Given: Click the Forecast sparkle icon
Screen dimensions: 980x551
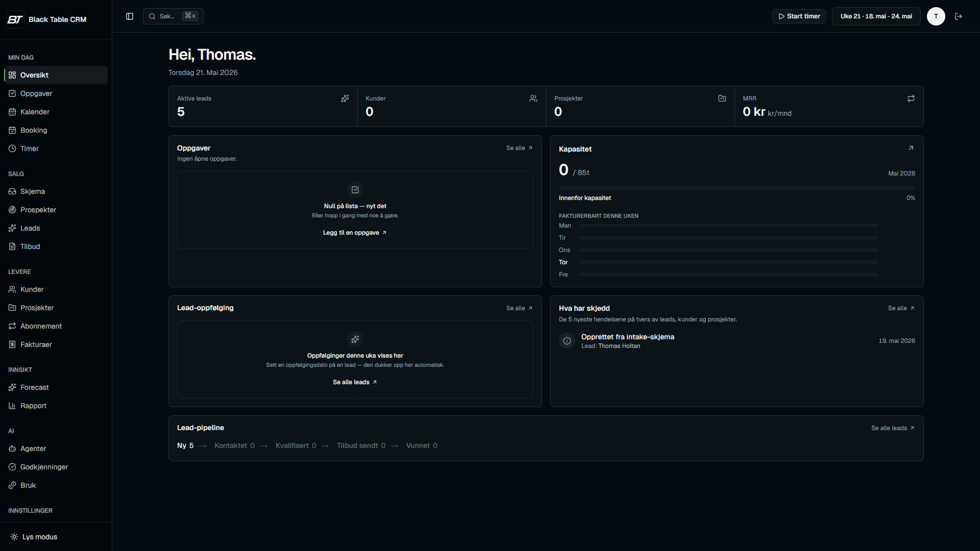Looking at the screenshot, I should pos(12,387).
